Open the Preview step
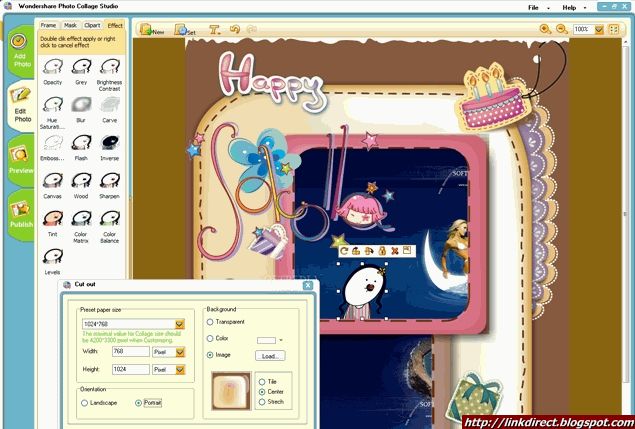Viewport: 635px width, 429px height. 21,160
